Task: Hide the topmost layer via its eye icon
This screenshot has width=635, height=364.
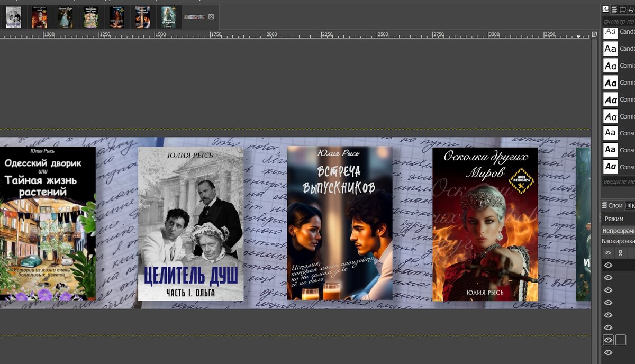Action: (608, 265)
